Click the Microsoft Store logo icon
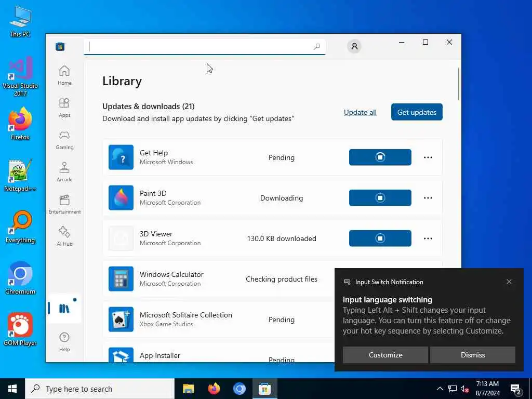 [x=60, y=46]
